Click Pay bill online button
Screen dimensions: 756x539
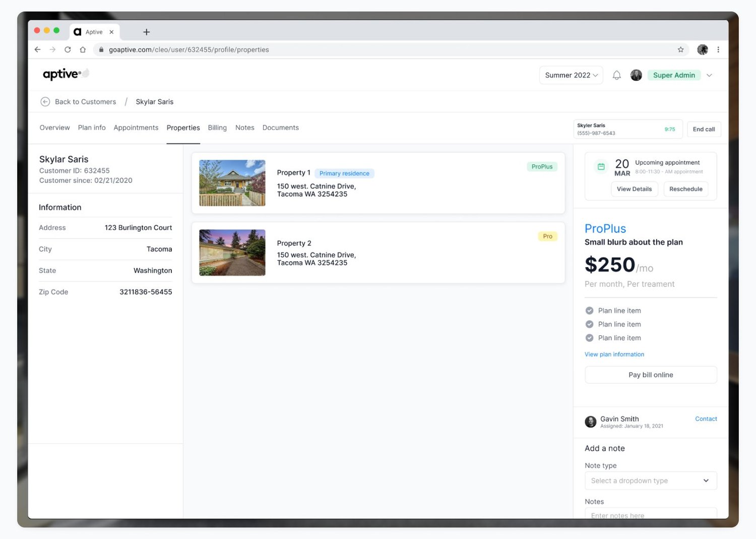pos(651,375)
